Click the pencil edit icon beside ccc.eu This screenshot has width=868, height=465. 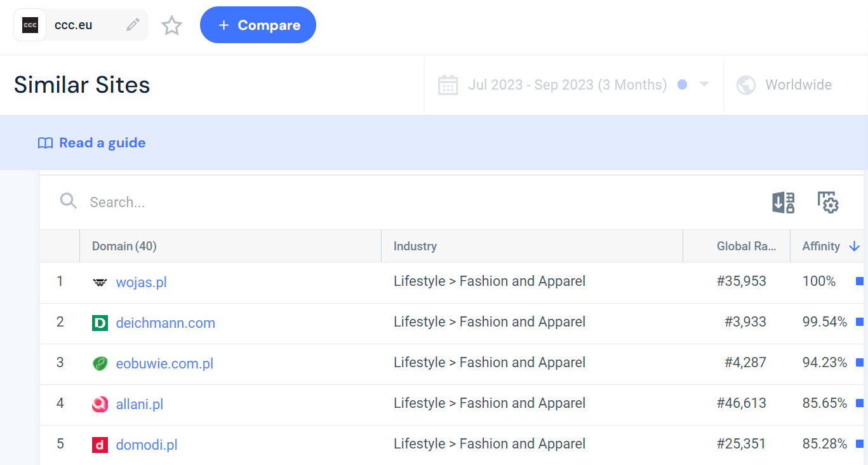point(133,25)
